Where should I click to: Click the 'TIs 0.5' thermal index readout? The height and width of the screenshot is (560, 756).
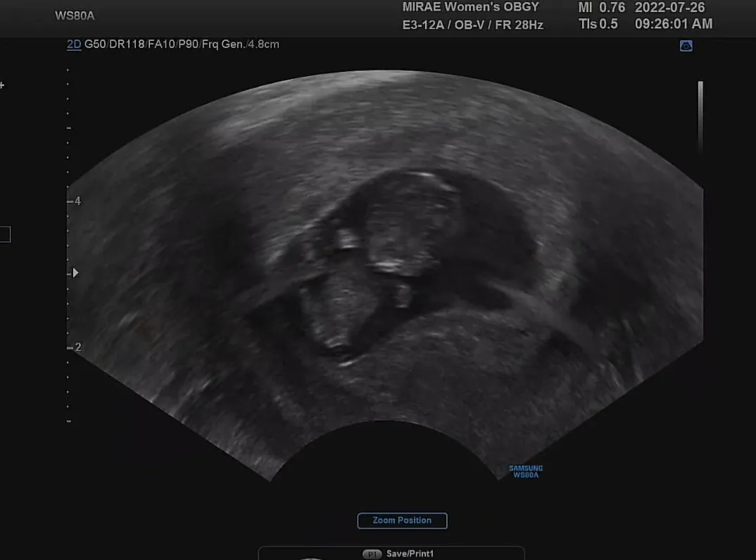coord(598,24)
